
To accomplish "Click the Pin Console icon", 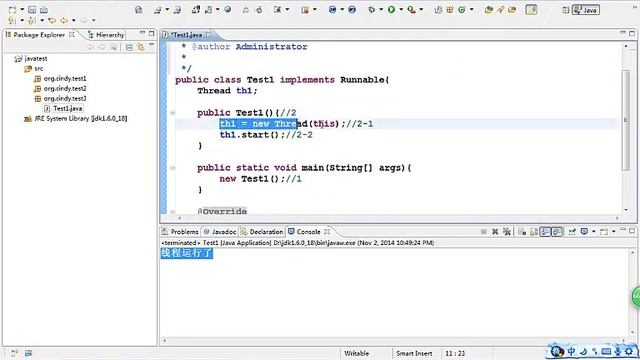I will [572, 232].
